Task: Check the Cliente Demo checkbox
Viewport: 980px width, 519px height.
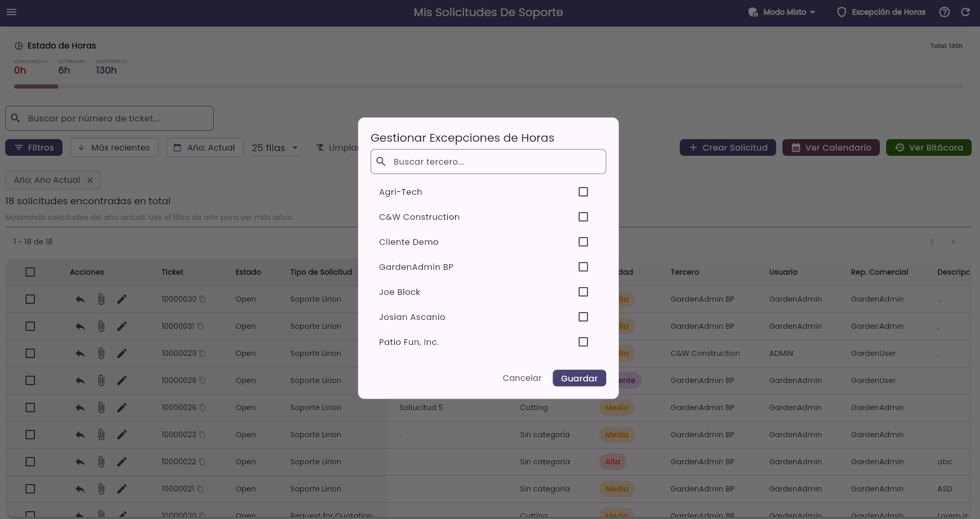Action: pos(583,242)
